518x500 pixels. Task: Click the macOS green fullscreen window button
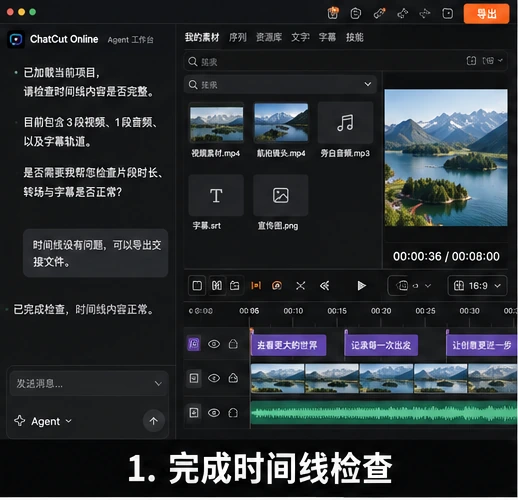pos(33,12)
